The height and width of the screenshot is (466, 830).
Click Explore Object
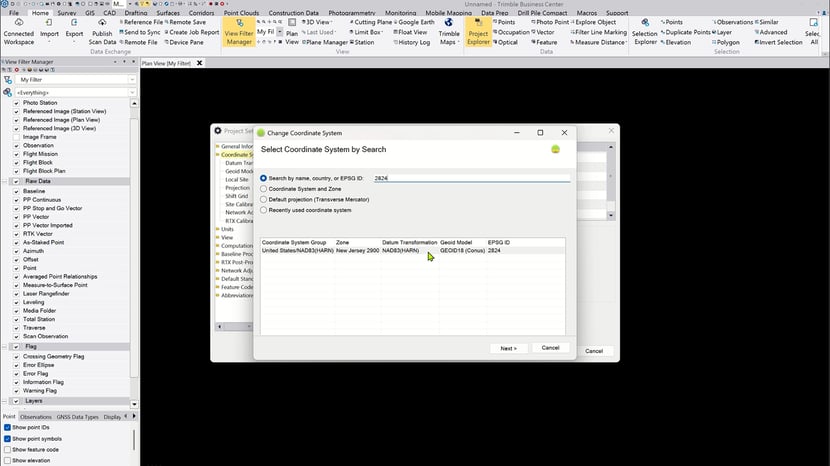tap(593, 22)
